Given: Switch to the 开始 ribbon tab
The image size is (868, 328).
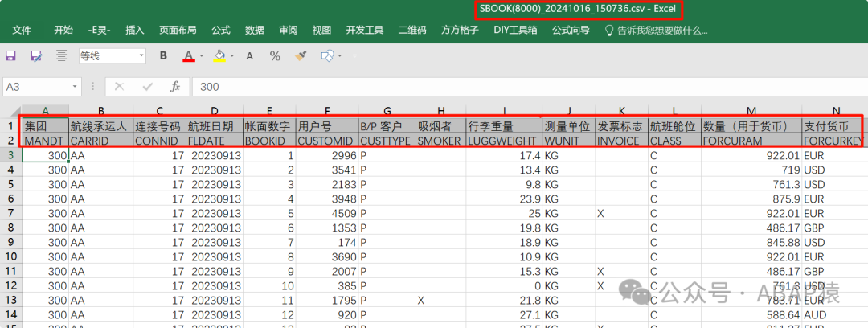Looking at the screenshot, I should (x=63, y=30).
